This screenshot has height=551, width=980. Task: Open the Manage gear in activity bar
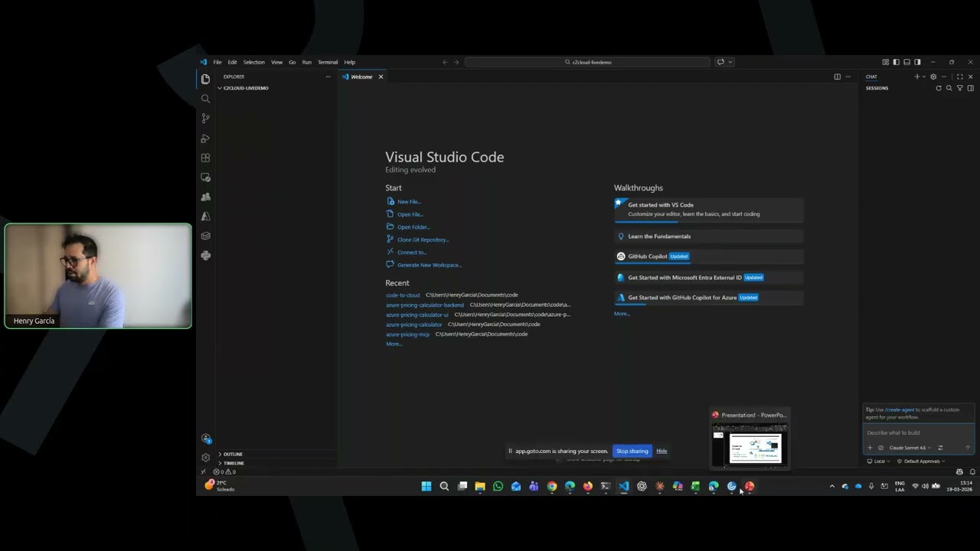pyautogui.click(x=205, y=458)
